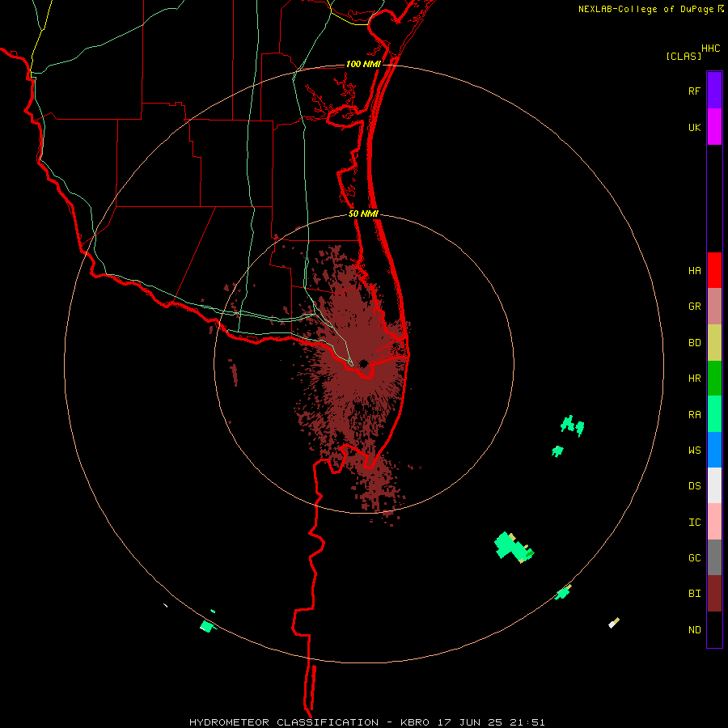Click the WS legend label
Screen dimensions: 728x728
tap(695, 451)
